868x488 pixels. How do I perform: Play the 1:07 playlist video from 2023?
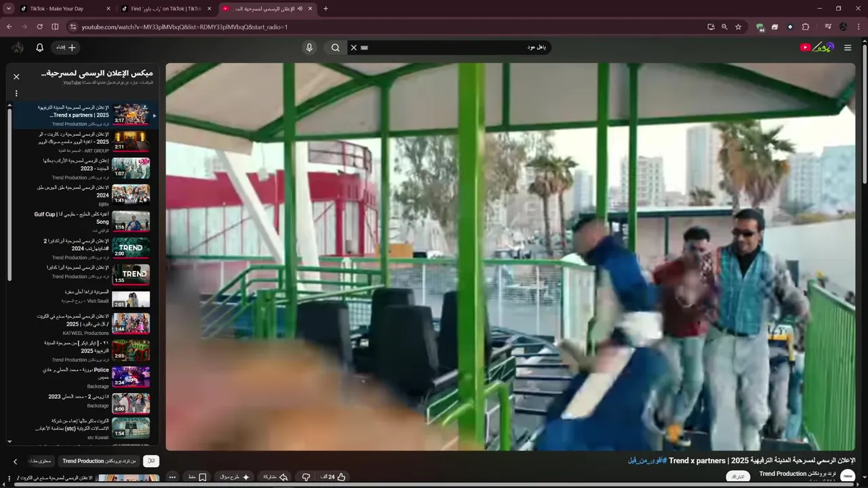click(131, 168)
